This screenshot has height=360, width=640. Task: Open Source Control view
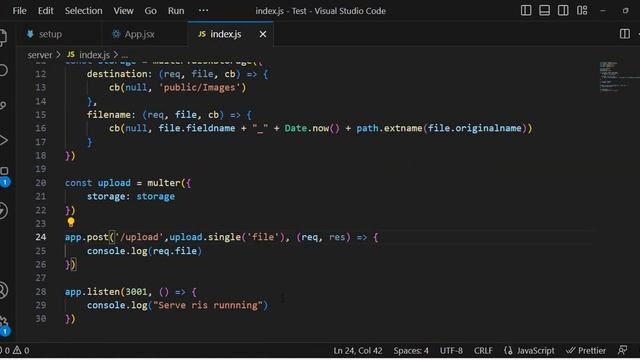point(3,105)
